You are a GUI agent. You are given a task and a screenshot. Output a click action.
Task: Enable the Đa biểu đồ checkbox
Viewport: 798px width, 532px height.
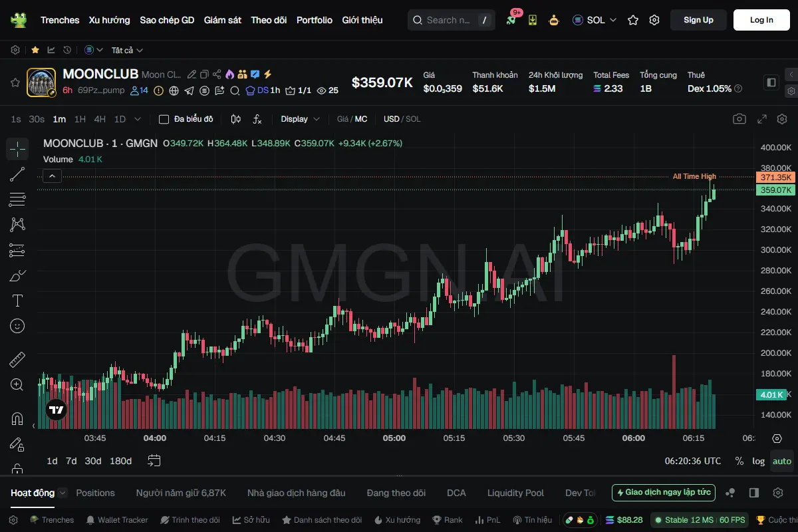tap(164, 119)
